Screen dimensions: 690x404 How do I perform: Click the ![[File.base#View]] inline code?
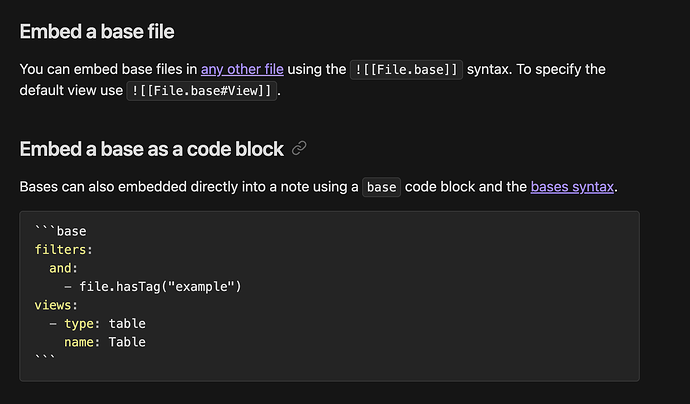coord(202,91)
